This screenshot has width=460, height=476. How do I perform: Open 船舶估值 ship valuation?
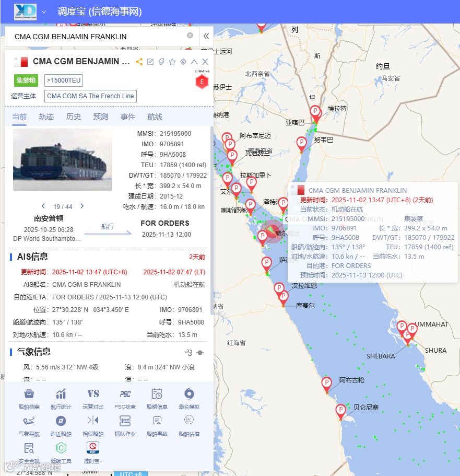point(188,425)
